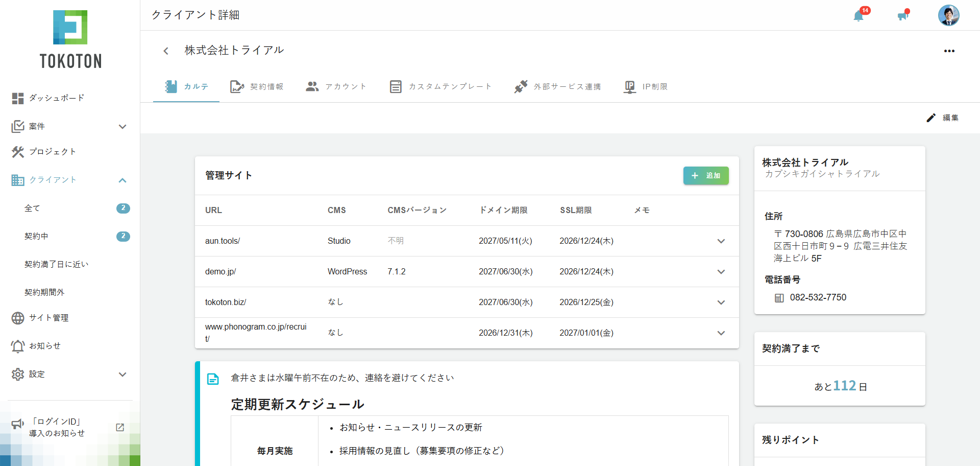Click the カスタムテンプレート document icon
Viewport: 980px width, 466px height.
[396, 87]
